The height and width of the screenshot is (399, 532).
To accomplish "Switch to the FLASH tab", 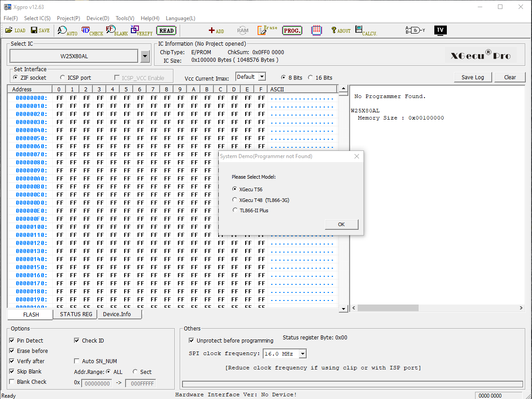I will click(x=30, y=315).
